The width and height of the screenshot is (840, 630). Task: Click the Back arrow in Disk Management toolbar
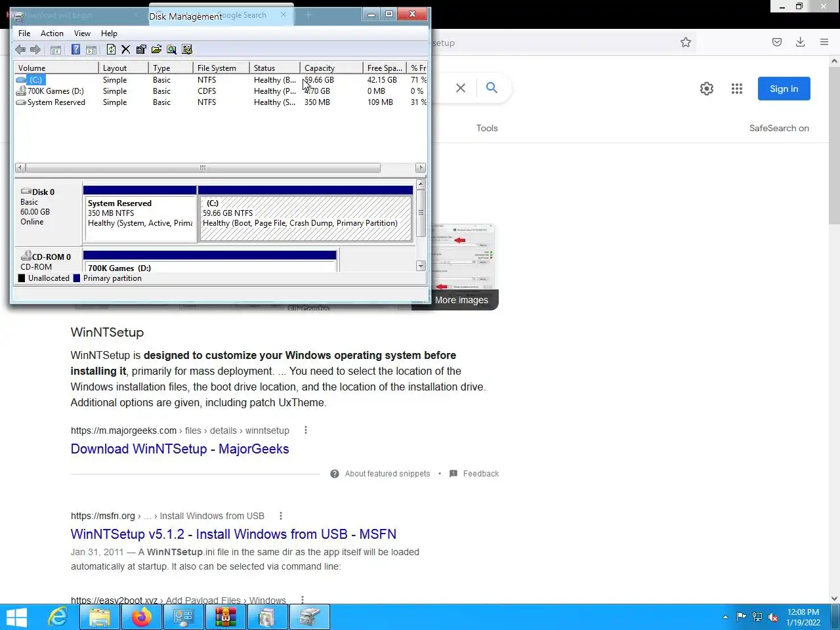tap(20, 49)
